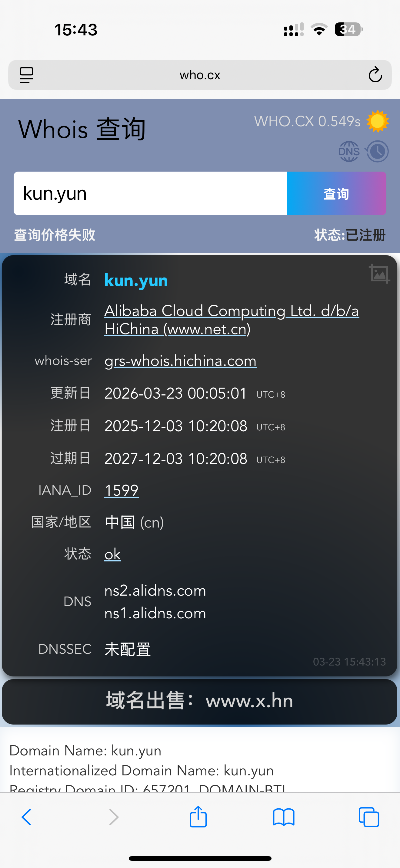Image resolution: width=400 pixels, height=868 pixels.
Task: Open the reader/page menu icon in address bar
Action: [26, 75]
